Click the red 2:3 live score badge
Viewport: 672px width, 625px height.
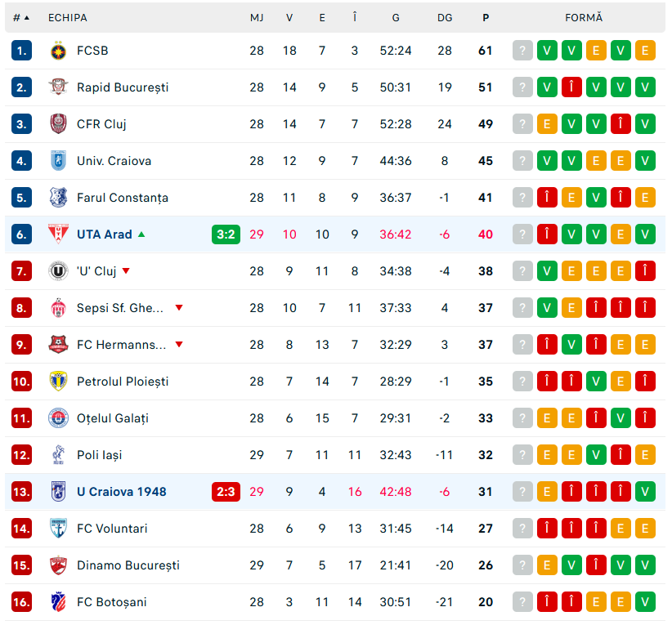226,492
